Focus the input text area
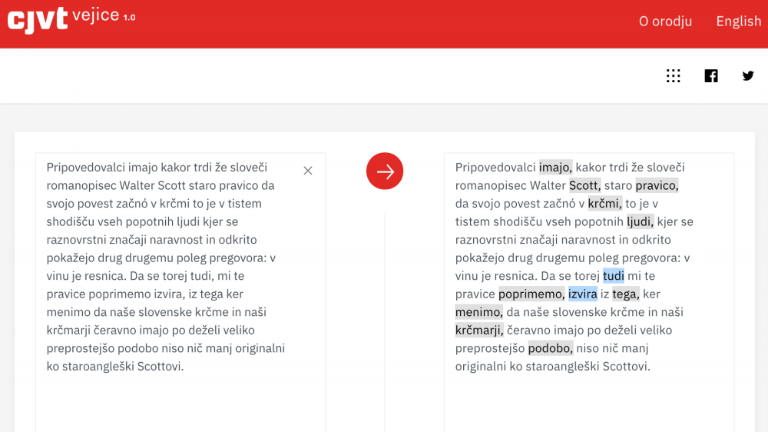This screenshot has width=768, height=432. [x=180, y=292]
